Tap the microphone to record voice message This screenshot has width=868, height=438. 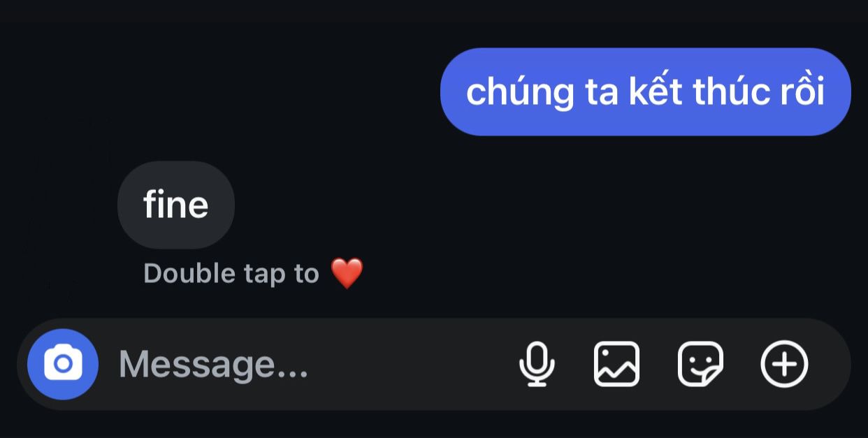(x=537, y=364)
